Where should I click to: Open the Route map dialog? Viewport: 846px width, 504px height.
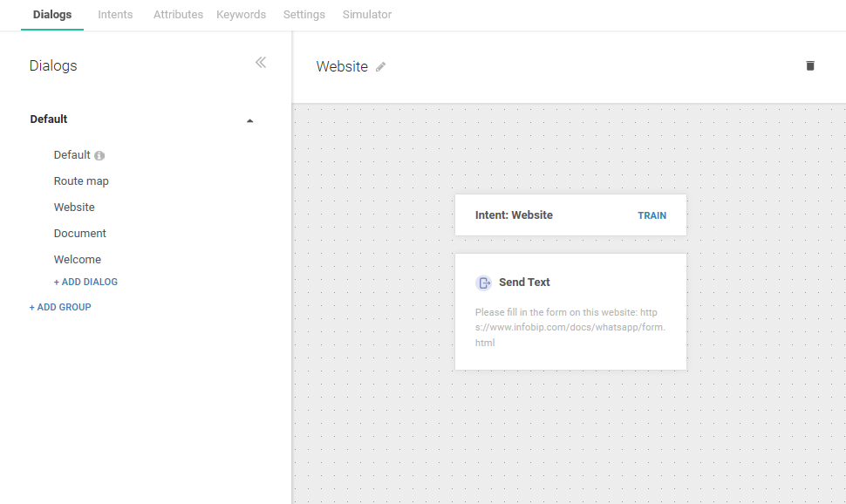81,181
